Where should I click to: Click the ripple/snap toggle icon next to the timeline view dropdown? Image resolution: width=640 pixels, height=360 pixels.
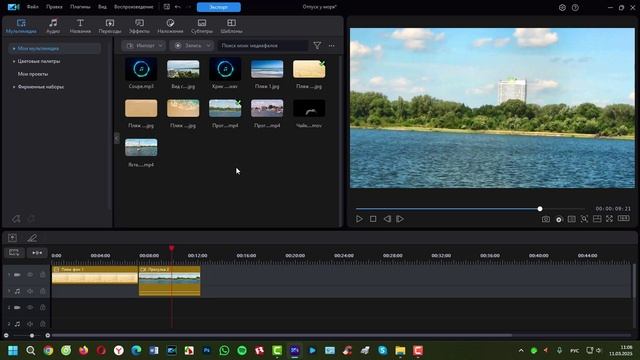click(37, 253)
